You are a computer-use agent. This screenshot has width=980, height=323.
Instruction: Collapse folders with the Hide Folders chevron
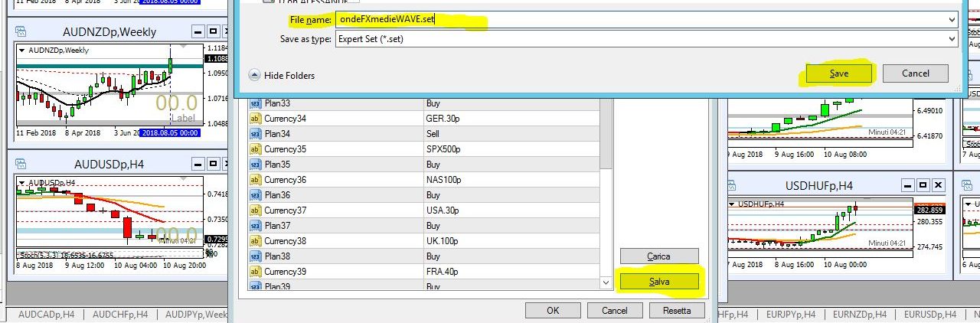[254, 75]
